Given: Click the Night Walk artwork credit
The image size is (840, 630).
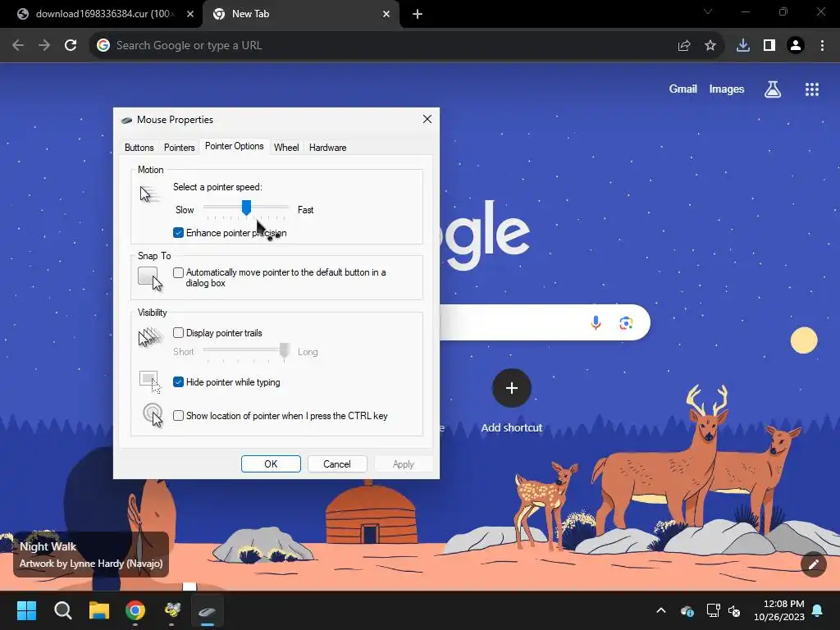Looking at the screenshot, I should [91, 555].
